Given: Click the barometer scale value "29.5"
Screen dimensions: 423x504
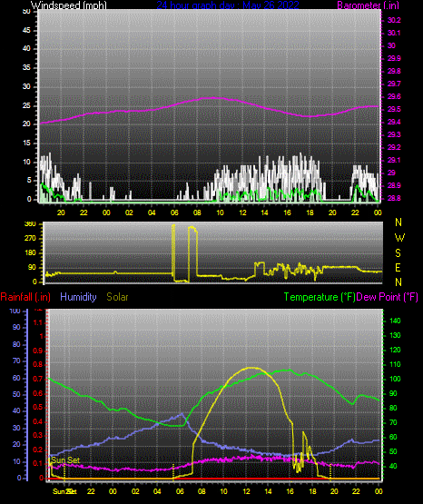Looking at the screenshot, I should pyautogui.click(x=394, y=109).
